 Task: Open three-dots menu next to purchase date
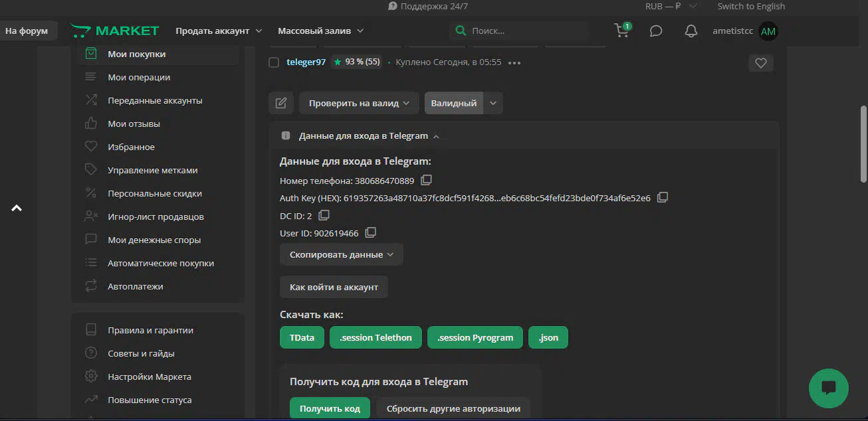pyautogui.click(x=514, y=62)
